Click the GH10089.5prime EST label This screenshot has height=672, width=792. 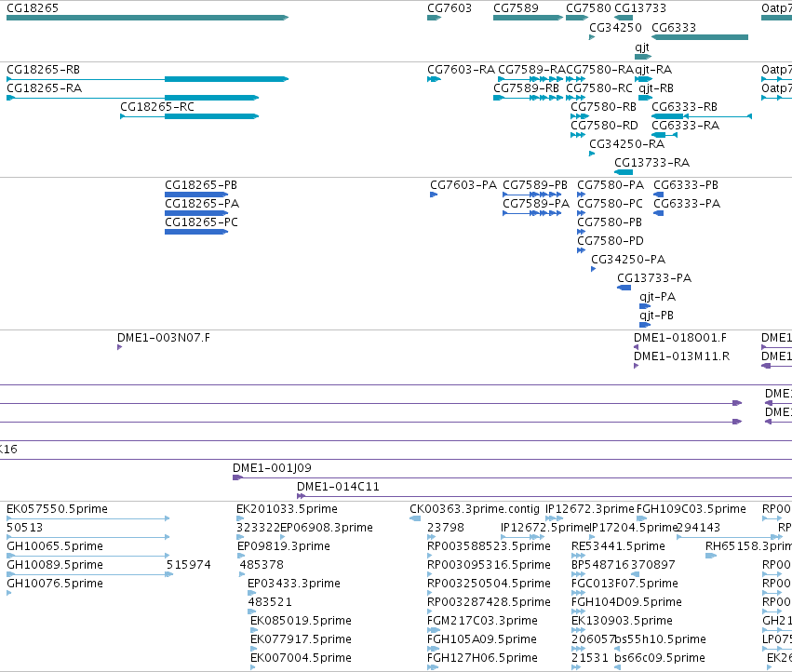55,565
